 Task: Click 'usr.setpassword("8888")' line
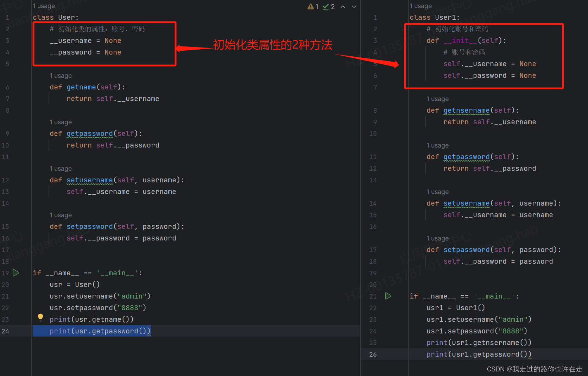(x=98, y=308)
